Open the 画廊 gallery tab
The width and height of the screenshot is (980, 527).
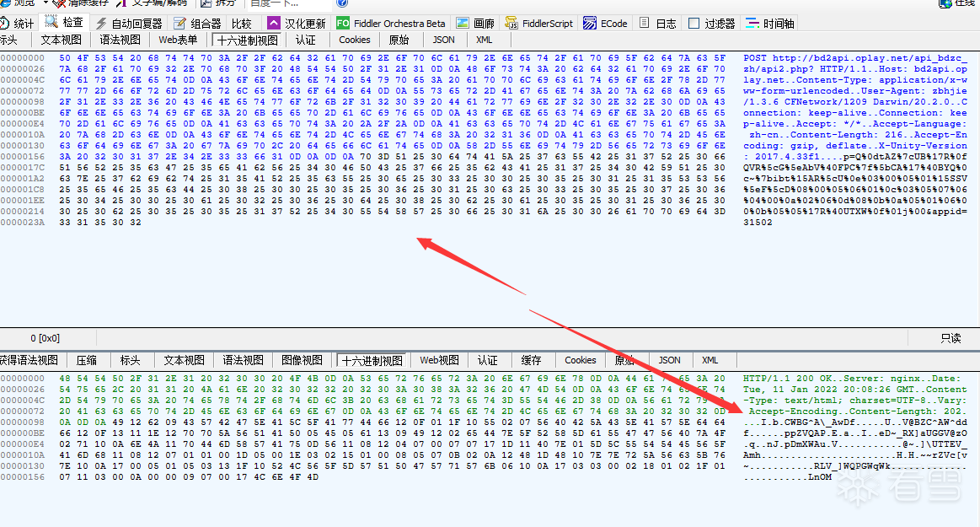[475, 24]
